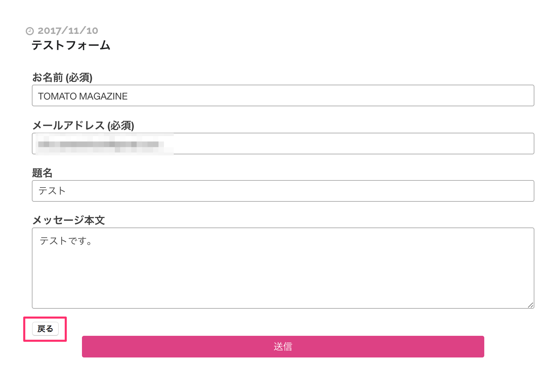The width and height of the screenshot is (552, 392).
Task: Click inside the メッセージ本文 textarea
Action: pos(283,268)
